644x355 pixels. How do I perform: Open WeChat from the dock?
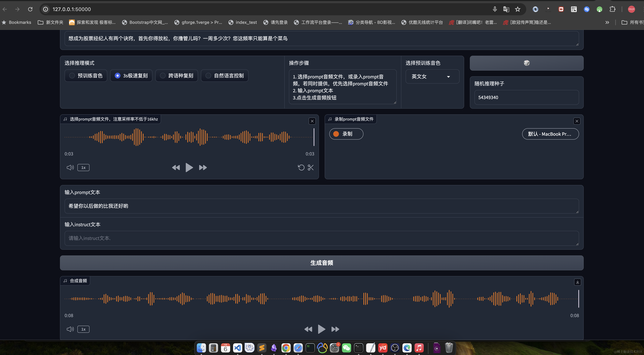(x=347, y=348)
